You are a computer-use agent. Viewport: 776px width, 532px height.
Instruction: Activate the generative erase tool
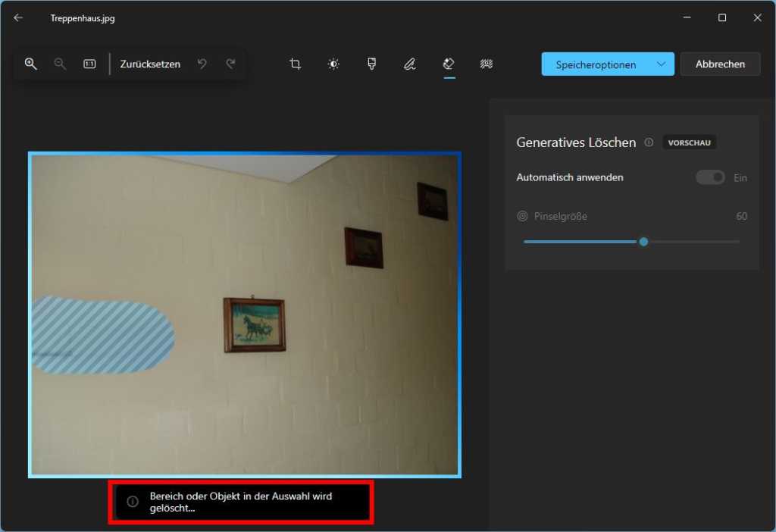tap(448, 64)
